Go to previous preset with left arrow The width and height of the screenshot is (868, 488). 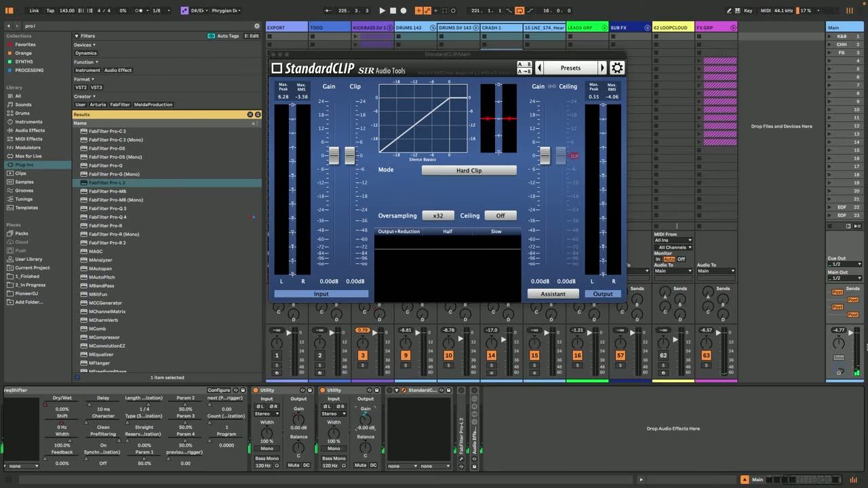pyautogui.click(x=539, y=68)
